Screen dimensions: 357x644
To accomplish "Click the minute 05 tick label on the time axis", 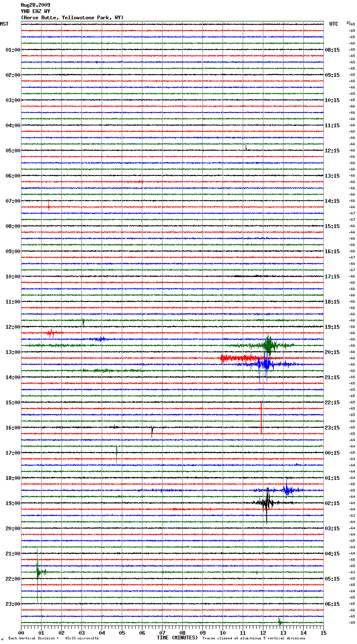I will coord(122,633).
